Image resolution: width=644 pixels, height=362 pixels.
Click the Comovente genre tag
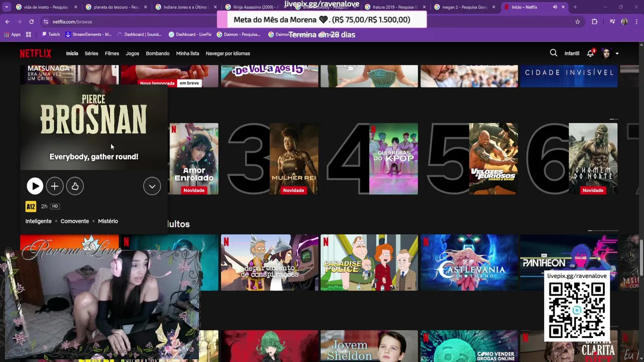74,221
